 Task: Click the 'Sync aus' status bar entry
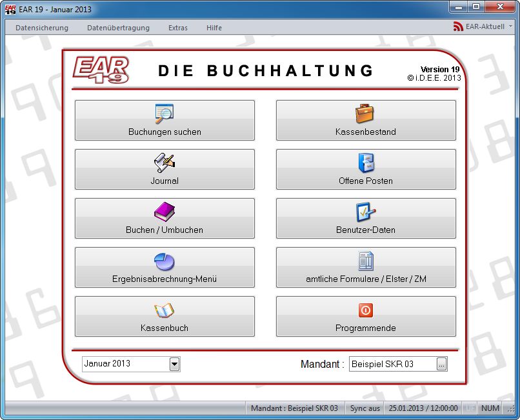365,408
